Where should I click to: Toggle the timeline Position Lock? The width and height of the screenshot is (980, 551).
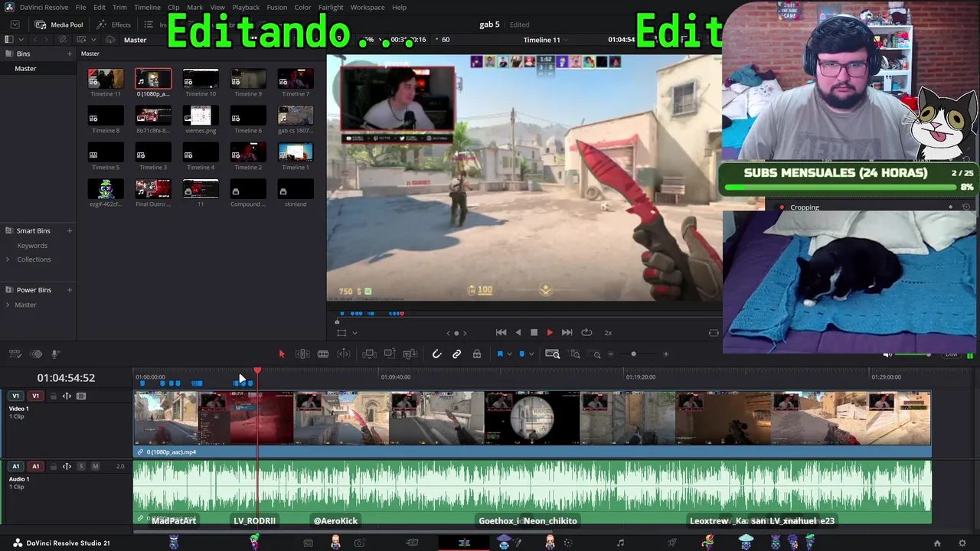tap(476, 354)
